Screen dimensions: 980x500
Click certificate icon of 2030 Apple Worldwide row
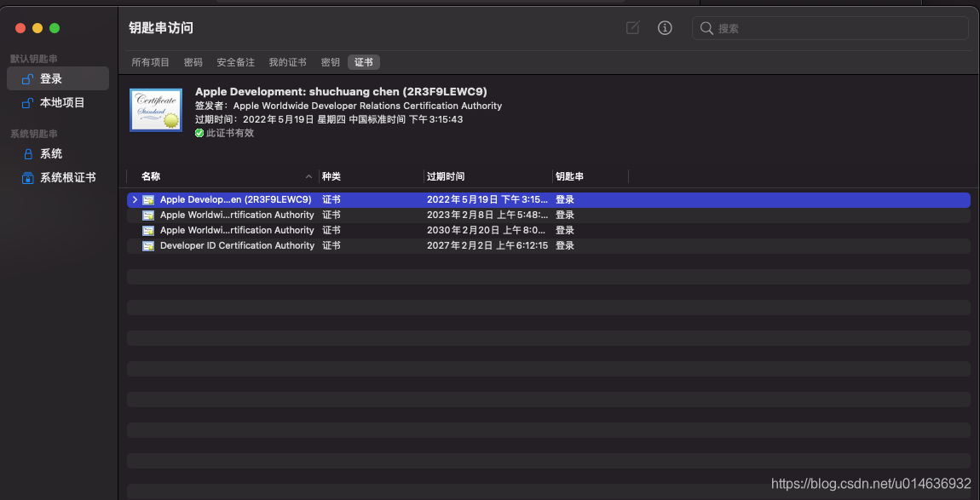pos(148,231)
